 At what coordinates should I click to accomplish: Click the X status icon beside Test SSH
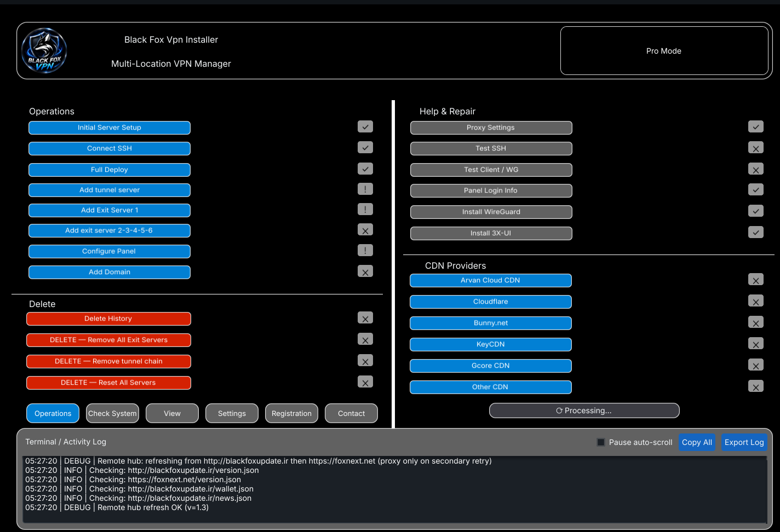[756, 148]
